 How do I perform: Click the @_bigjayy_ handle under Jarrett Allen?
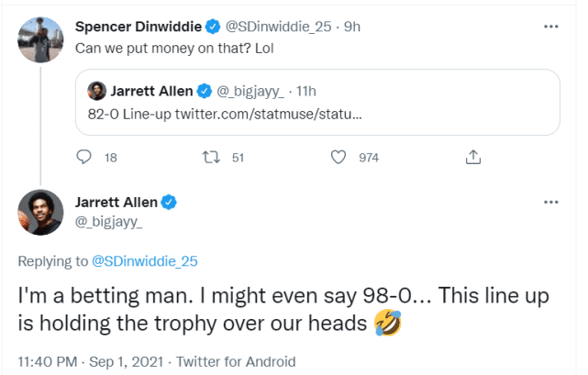point(106,220)
